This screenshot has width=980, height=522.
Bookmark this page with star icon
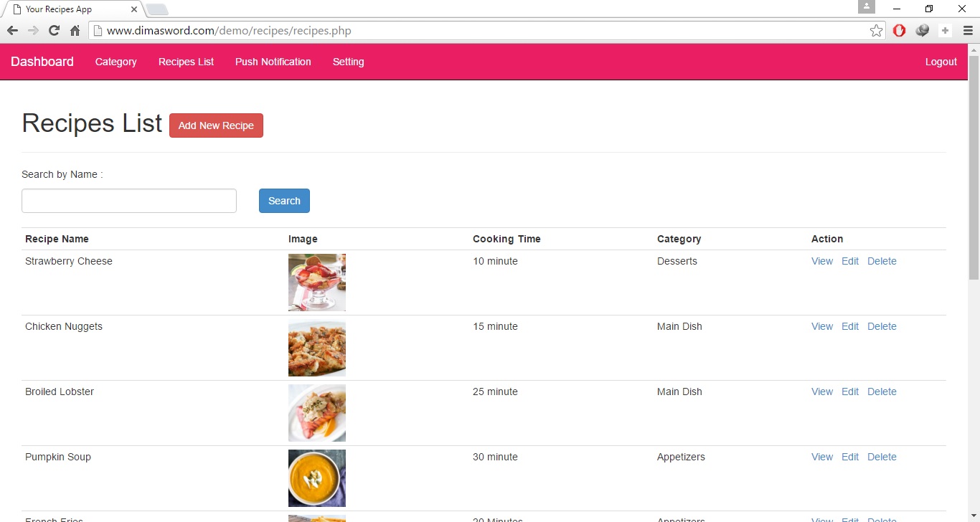click(876, 31)
